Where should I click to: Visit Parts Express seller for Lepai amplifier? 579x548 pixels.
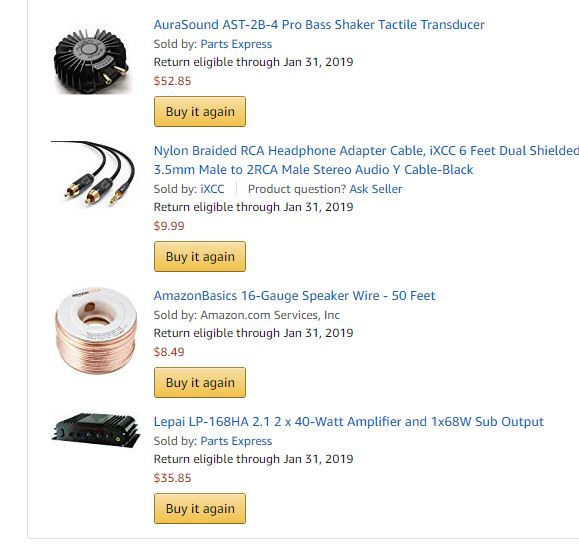236,441
